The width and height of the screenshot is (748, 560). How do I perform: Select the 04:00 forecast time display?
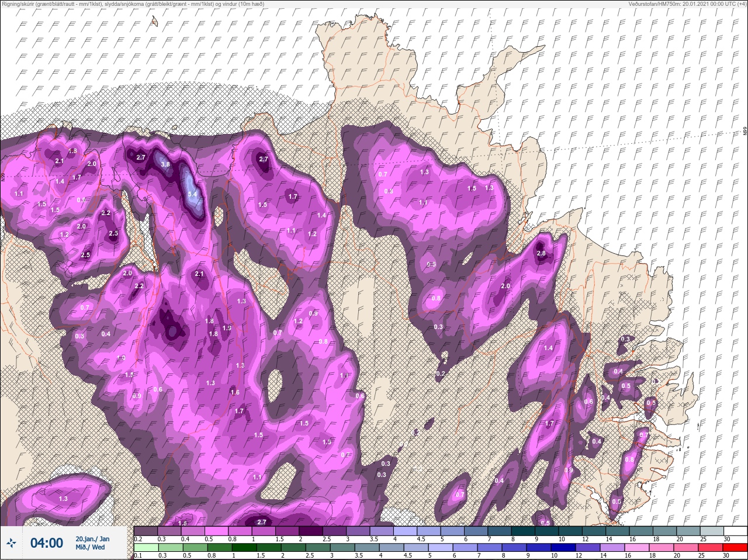coord(47,543)
